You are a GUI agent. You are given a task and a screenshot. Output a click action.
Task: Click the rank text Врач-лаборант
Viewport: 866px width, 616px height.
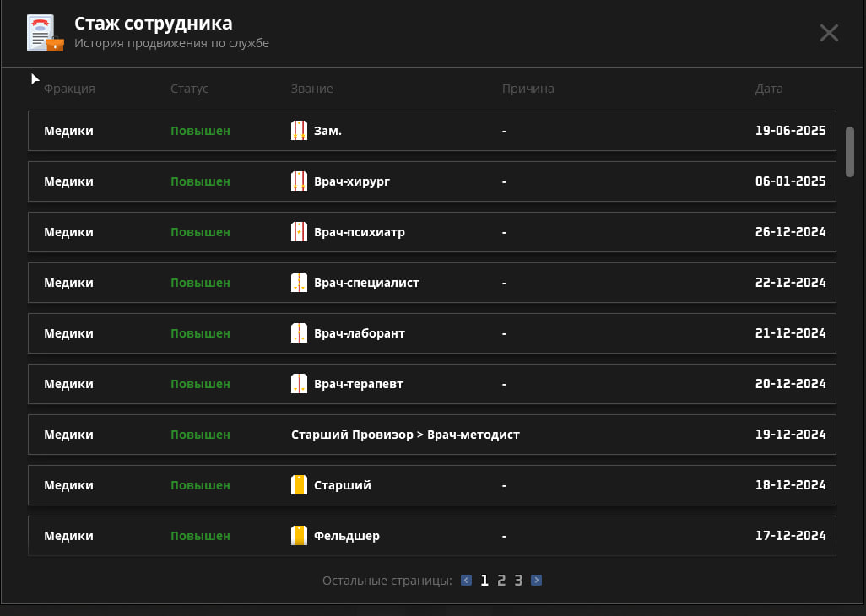point(360,333)
